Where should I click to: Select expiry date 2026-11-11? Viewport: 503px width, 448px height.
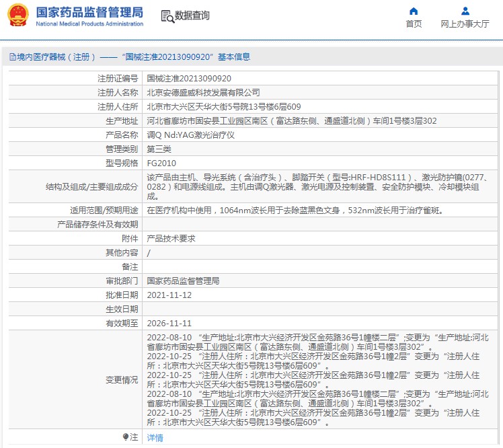[x=169, y=324]
